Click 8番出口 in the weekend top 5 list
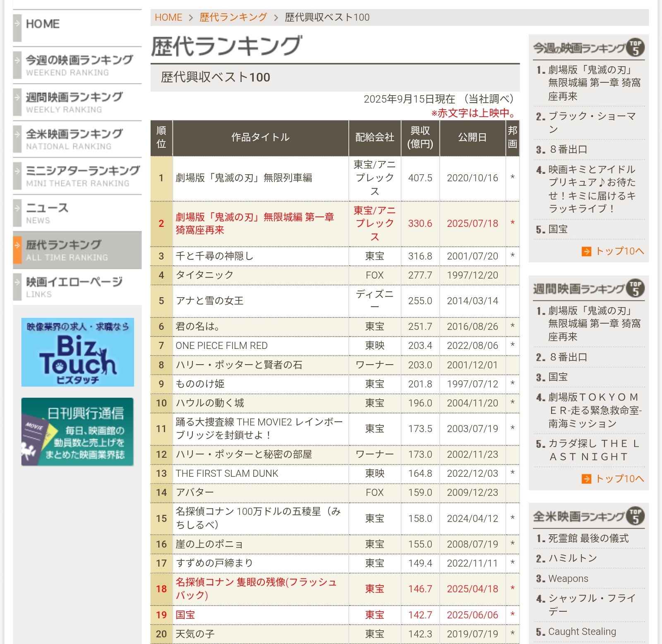Screen dimensions: 662x644 tap(568, 149)
